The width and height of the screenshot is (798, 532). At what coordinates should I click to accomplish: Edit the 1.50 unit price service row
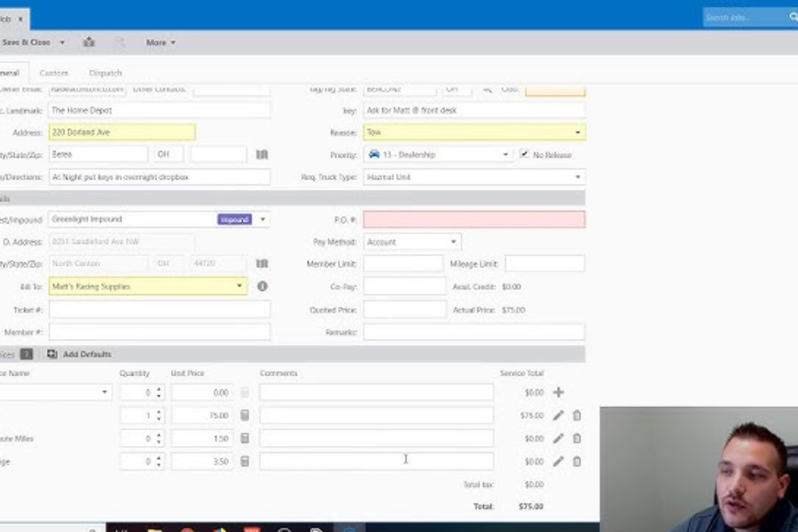(x=559, y=438)
